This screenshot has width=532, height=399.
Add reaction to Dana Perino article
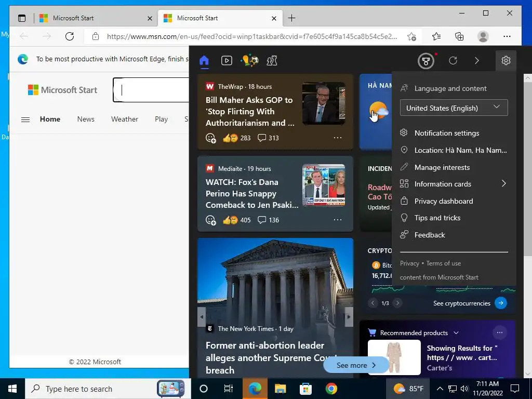pos(211,220)
